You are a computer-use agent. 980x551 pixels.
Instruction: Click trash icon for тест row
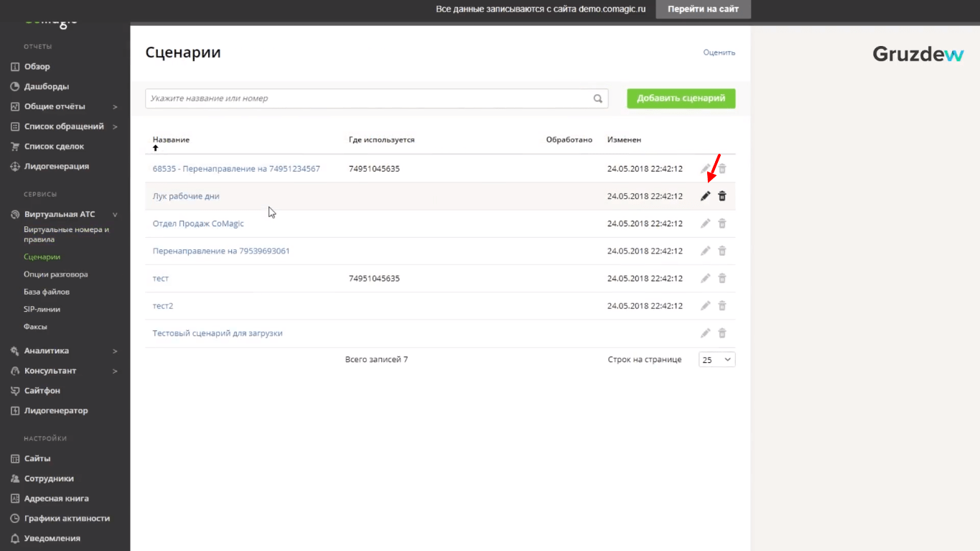pyautogui.click(x=722, y=278)
